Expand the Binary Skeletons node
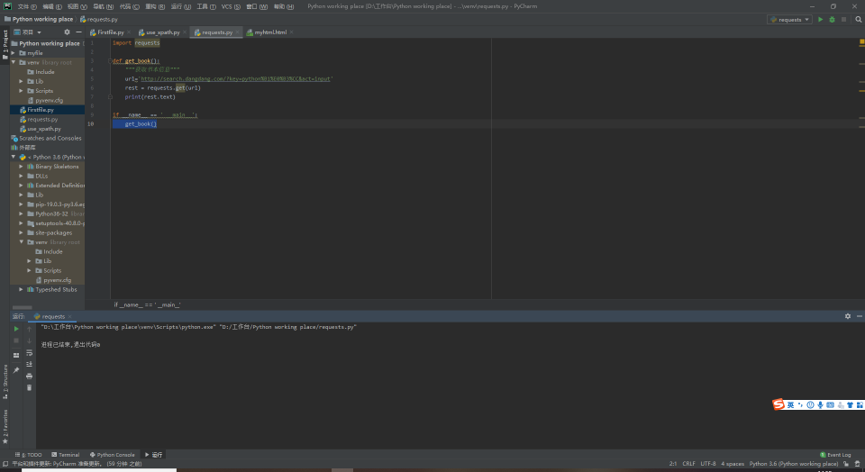This screenshot has height=472, width=865. (21, 167)
